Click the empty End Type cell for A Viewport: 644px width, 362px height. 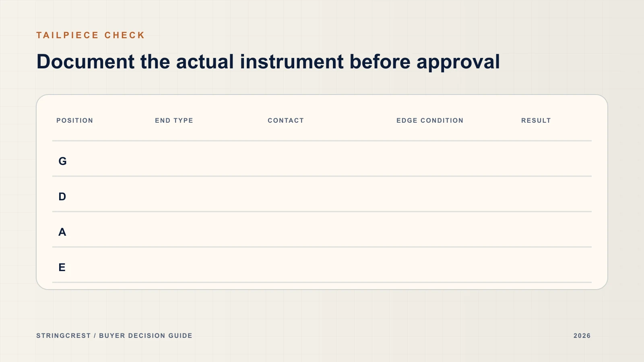(x=207, y=230)
